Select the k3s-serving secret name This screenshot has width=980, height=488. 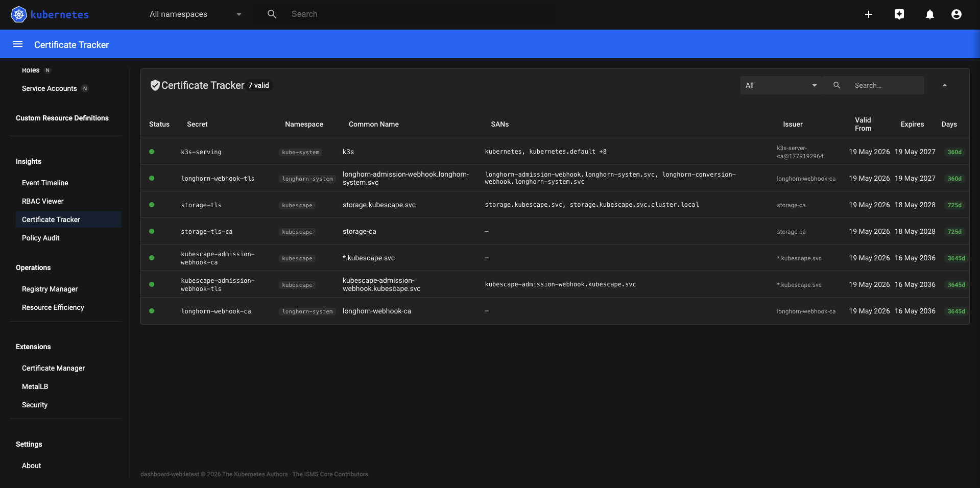pyautogui.click(x=201, y=152)
